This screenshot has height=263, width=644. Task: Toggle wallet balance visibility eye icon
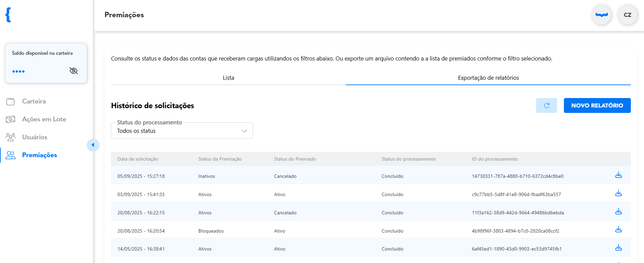[x=73, y=71]
